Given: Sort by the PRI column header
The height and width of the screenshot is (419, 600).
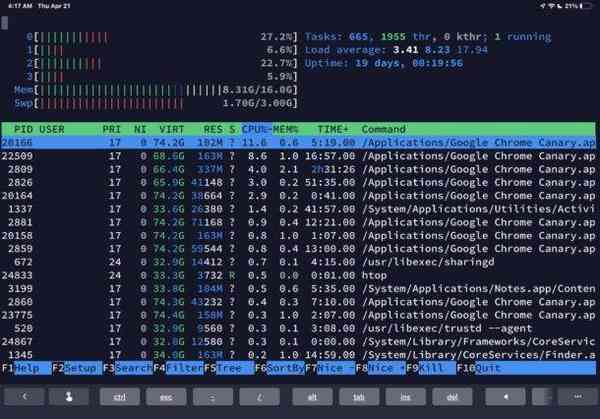Looking at the screenshot, I should tap(111, 129).
